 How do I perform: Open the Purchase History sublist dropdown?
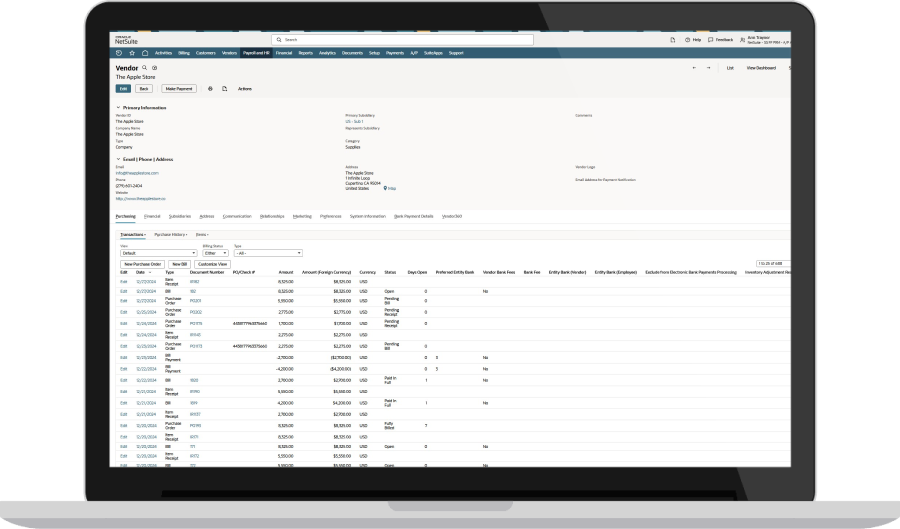tap(170, 235)
